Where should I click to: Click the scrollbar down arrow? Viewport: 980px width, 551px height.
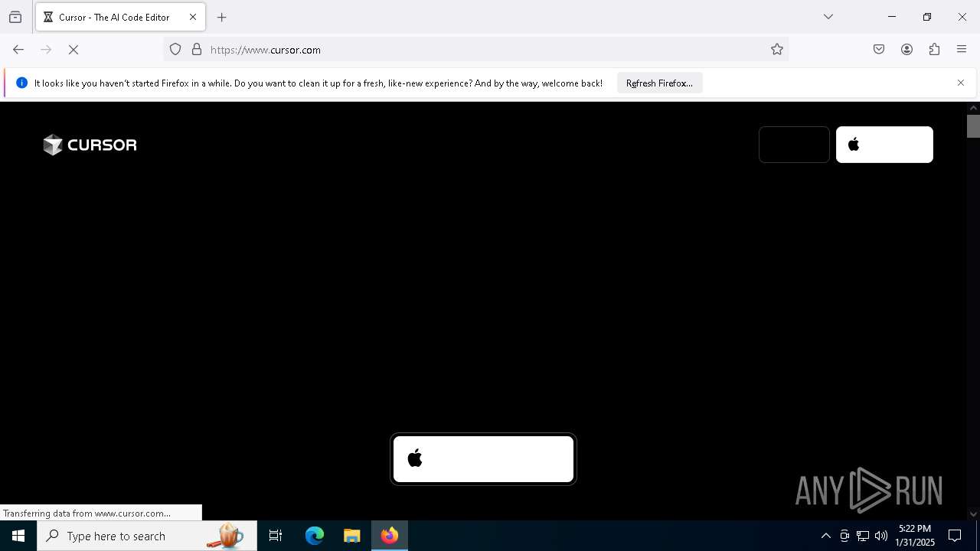click(x=973, y=514)
